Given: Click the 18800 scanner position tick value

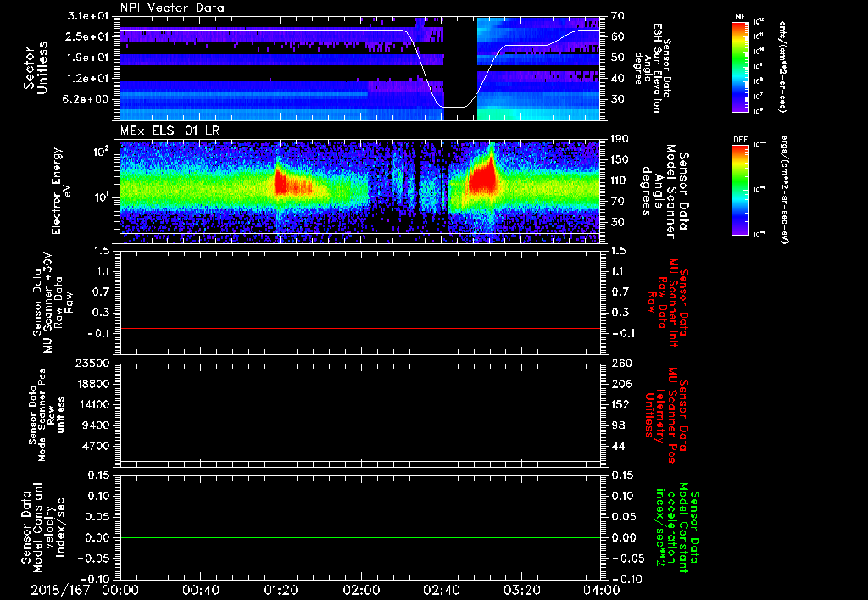Looking at the screenshot, I should click(x=92, y=384).
